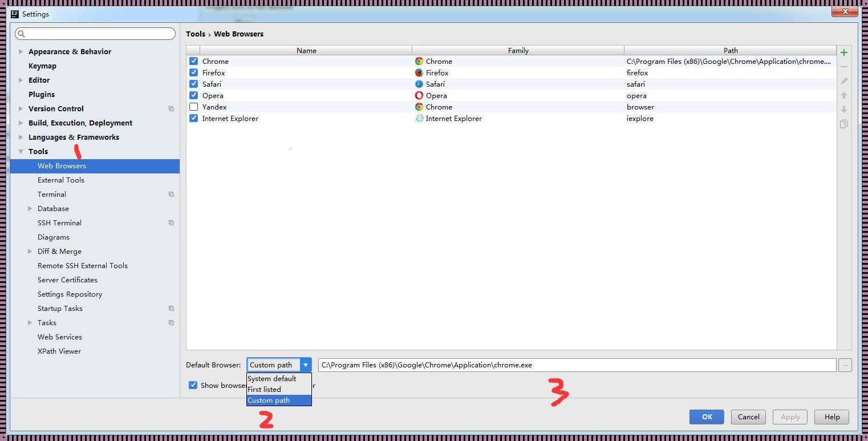Click the Opera family icon

coord(419,95)
